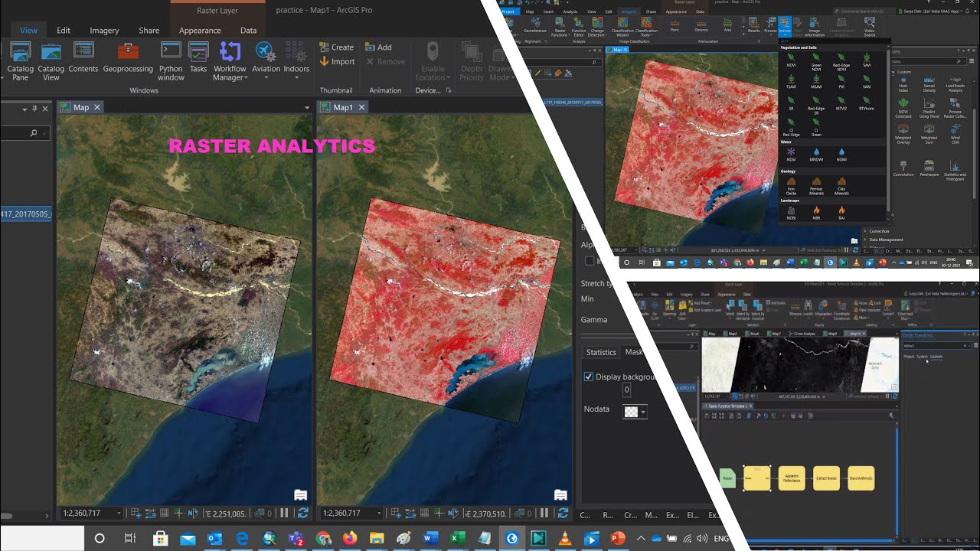Click the background value input field
The image size is (980, 551).
tap(626, 390)
